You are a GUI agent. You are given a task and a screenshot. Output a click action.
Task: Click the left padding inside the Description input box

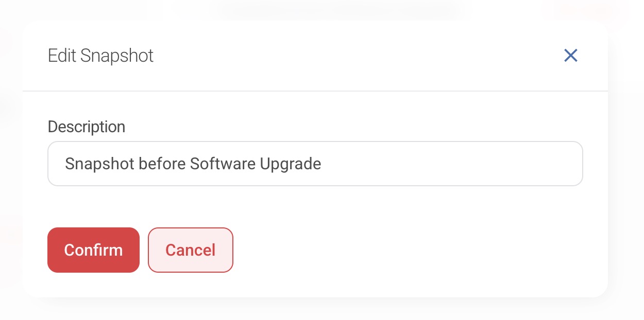(x=56, y=164)
